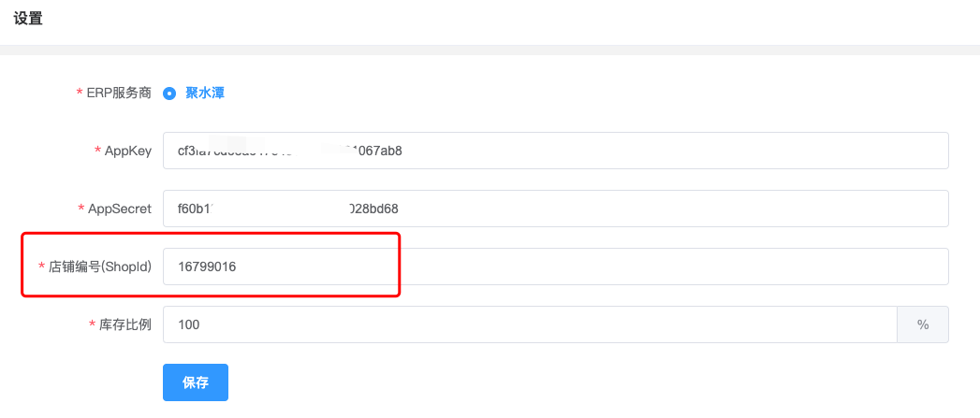980x418 pixels.
Task: Click the ERP服务商 field label
Action: click(x=120, y=94)
